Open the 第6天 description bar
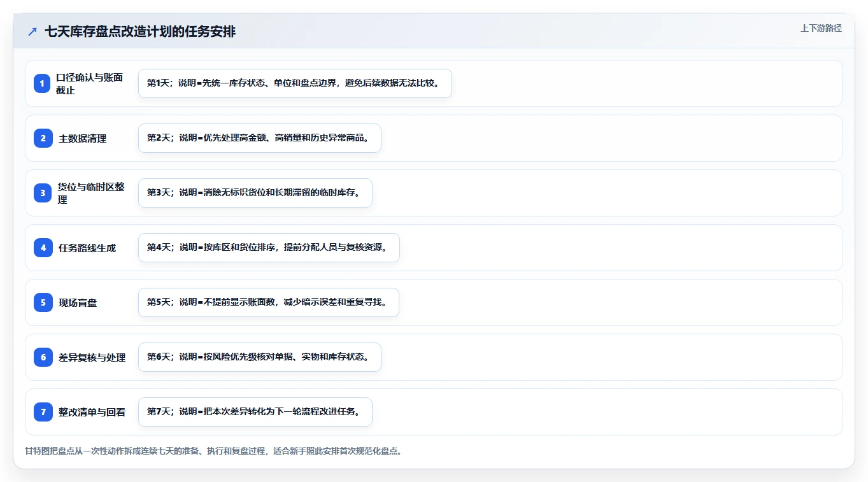The height and width of the screenshot is (482, 868). coord(260,357)
